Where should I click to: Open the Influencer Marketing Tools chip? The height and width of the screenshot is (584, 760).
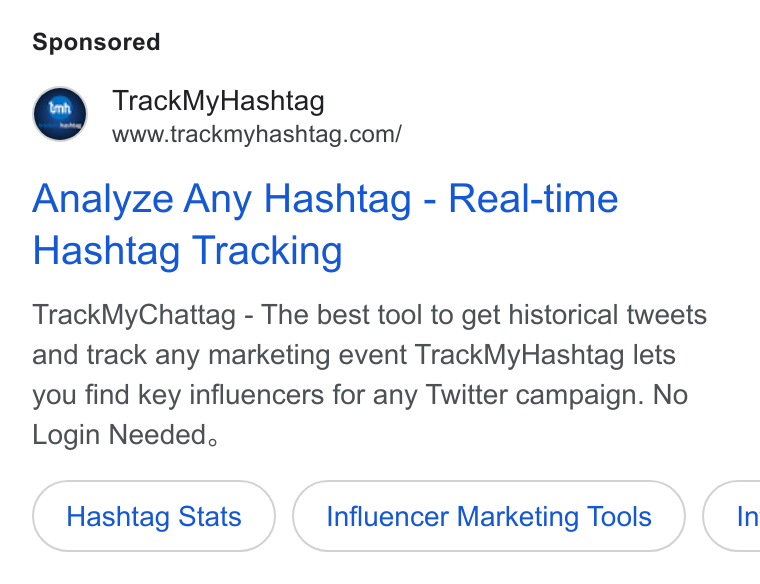pos(489,516)
